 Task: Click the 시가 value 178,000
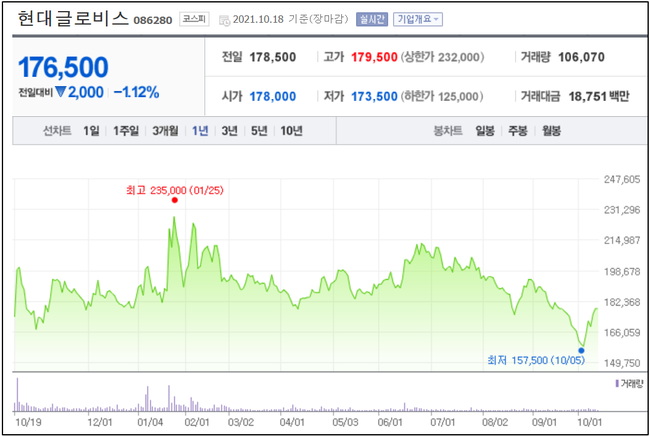272,97
